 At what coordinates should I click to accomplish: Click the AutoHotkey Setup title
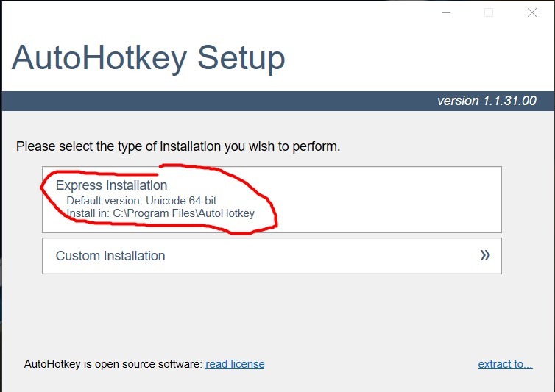click(x=148, y=58)
